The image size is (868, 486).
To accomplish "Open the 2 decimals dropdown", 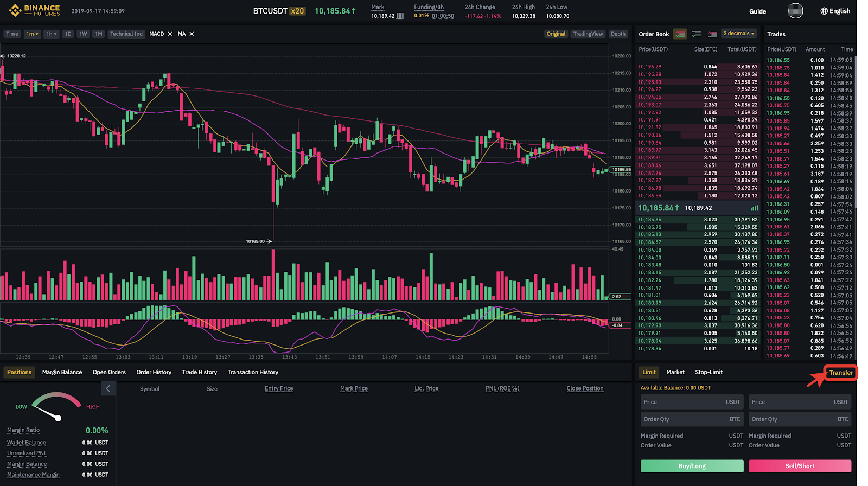I will (739, 34).
